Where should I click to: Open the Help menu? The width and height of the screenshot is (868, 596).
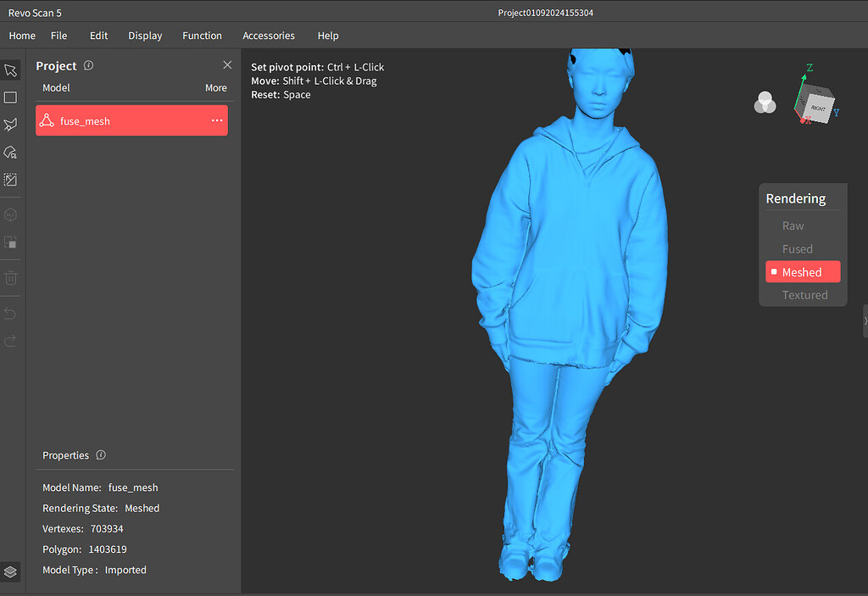click(x=328, y=36)
